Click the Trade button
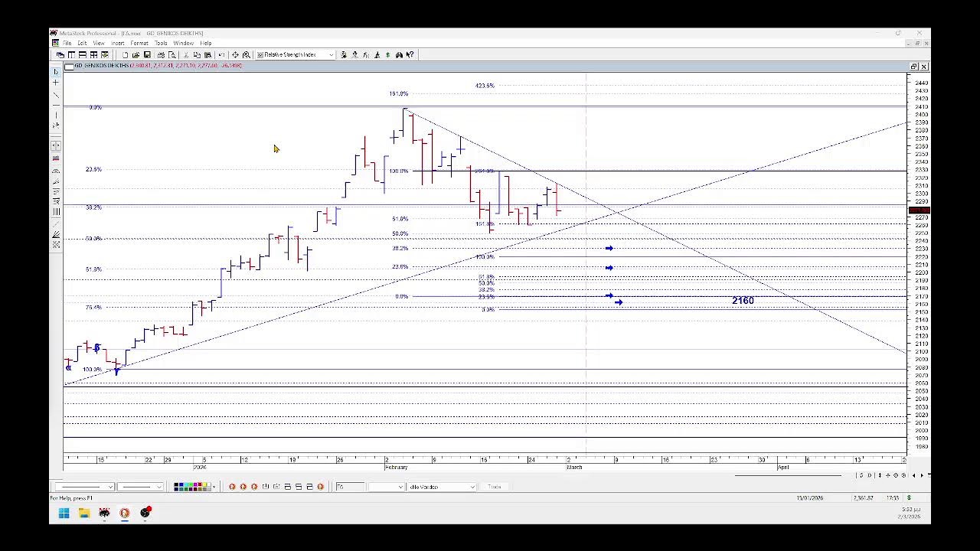Screen dimensions: 980x551 click(x=494, y=487)
